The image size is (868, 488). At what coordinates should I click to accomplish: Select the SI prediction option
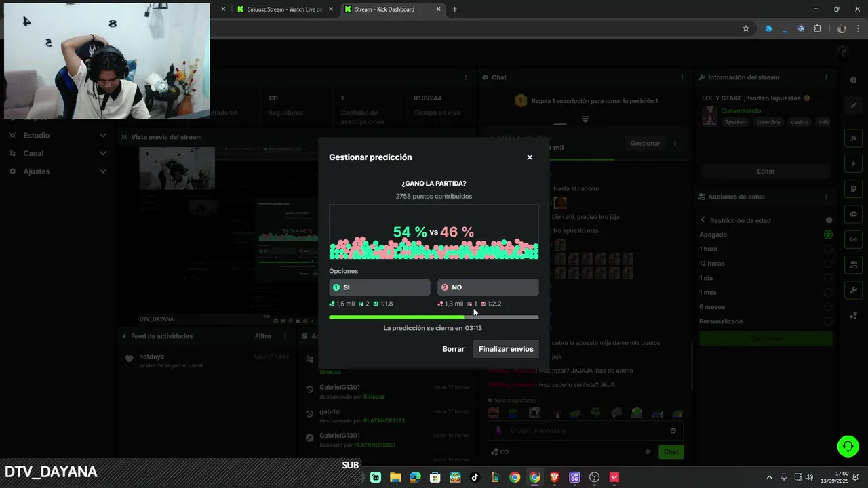coord(380,287)
